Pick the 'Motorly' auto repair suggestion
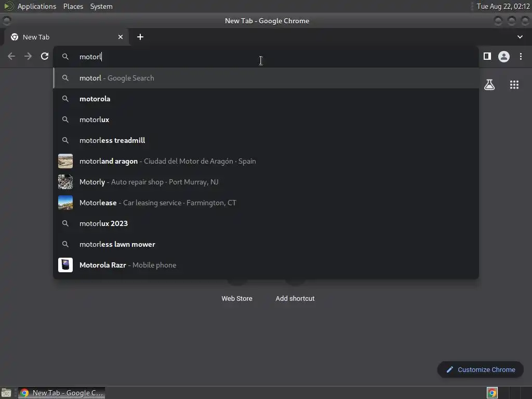The width and height of the screenshot is (532, 399). [x=266, y=182]
